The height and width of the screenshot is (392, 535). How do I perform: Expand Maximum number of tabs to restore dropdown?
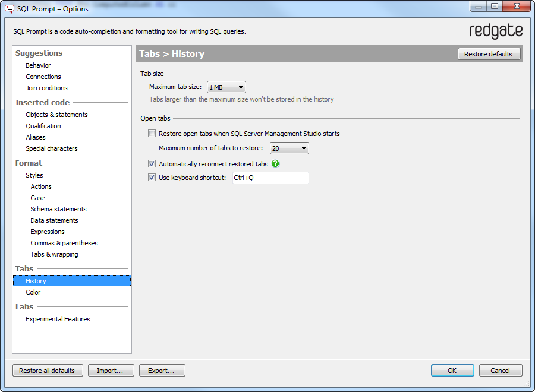click(289, 148)
